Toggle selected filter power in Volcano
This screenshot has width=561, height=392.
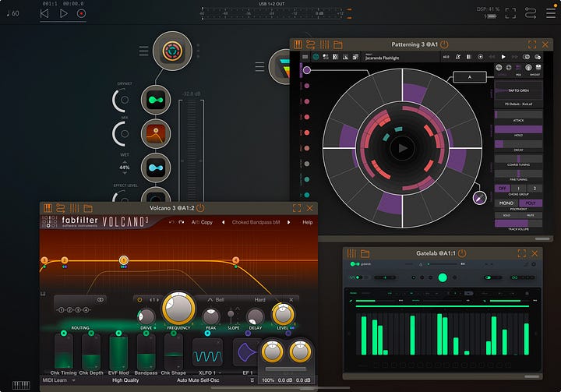point(139,299)
